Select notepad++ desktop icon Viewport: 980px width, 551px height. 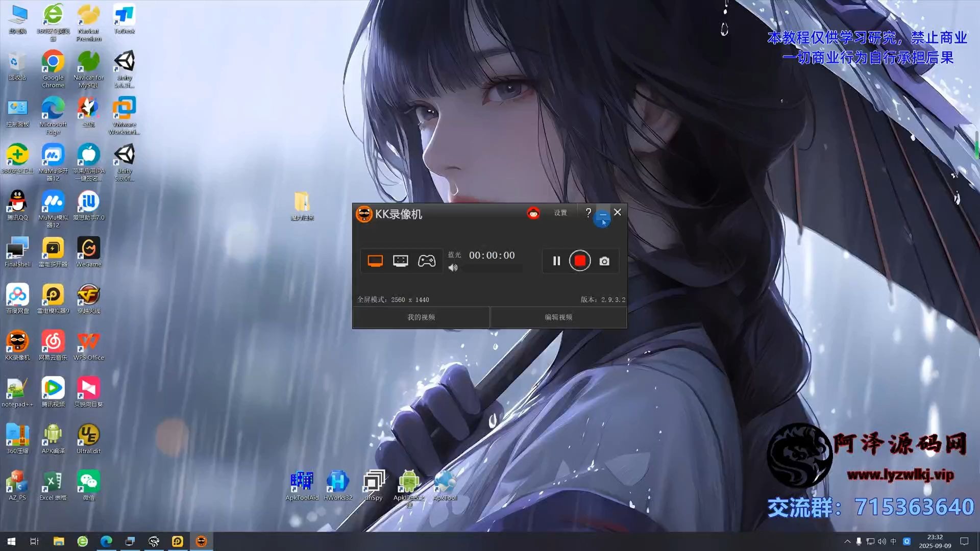click(17, 392)
